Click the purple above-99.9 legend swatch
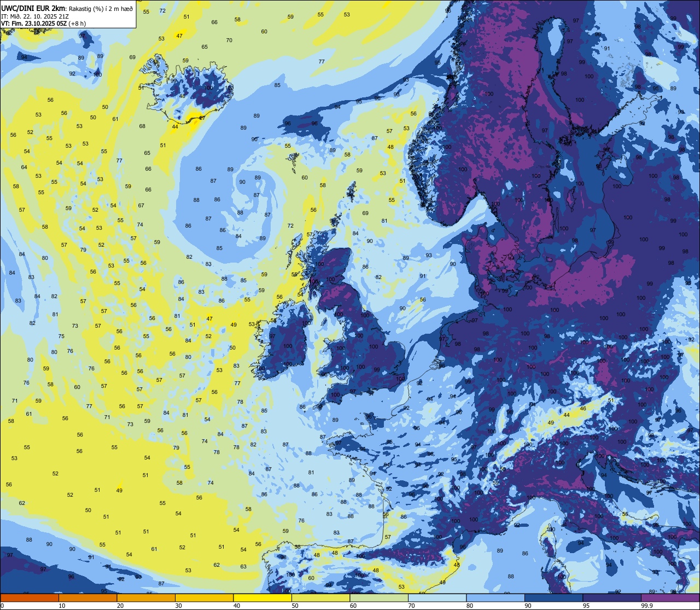The width and height of the screenshot is (700, 610). pyautogui.click(x=670, y=598)
